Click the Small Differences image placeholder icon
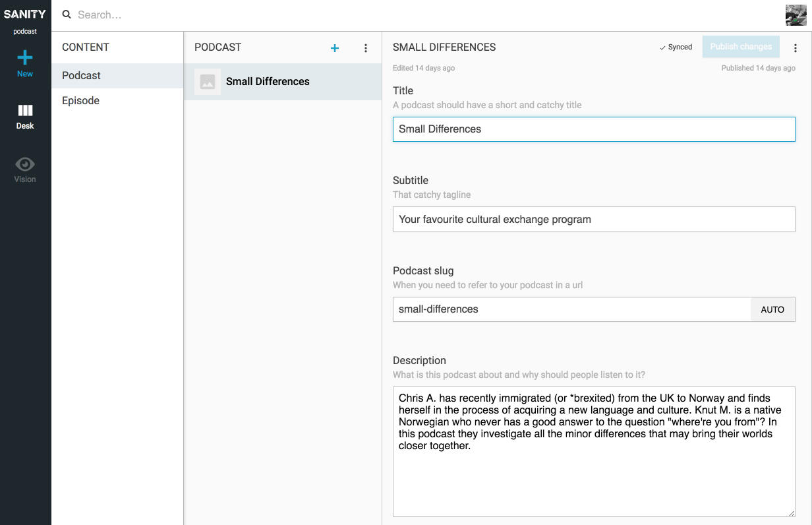The image size is (812, 525). [208, 82]
